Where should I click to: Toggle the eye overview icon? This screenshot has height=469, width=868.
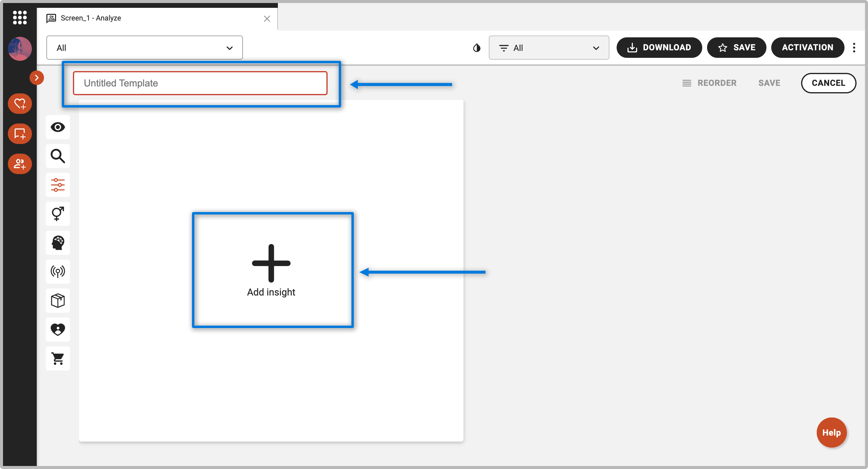coord(58,127)
